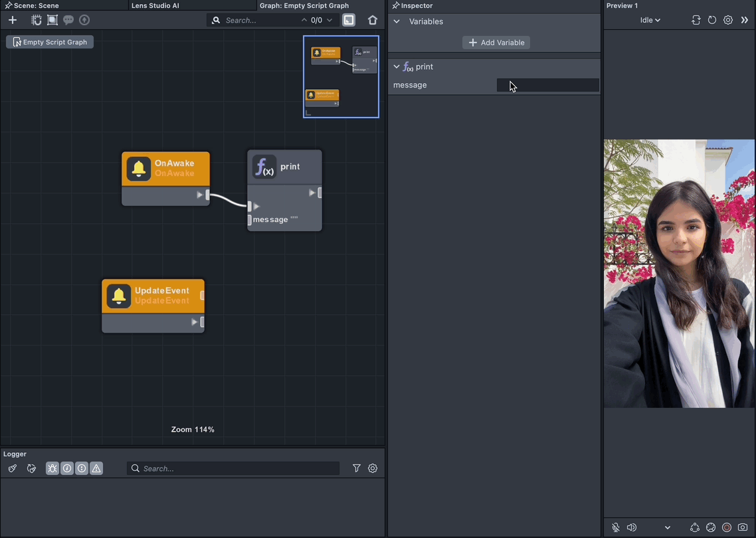The image size is (756, 538).
Task: Open the Idle state dropdown
Action: click(x=650, y=20)
